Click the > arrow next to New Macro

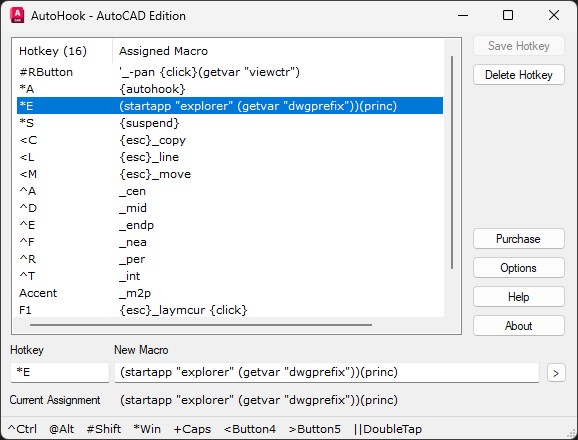click(x=556, y=373)
